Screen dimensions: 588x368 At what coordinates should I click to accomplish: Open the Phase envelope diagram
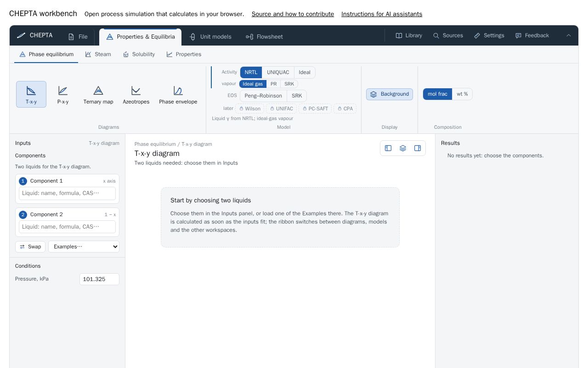click(x=178, y=94)
